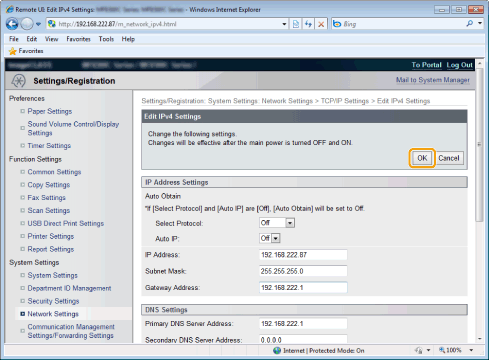489x360 pixels.
Task: Open Department ID Management
Action: tap(69, 288)
